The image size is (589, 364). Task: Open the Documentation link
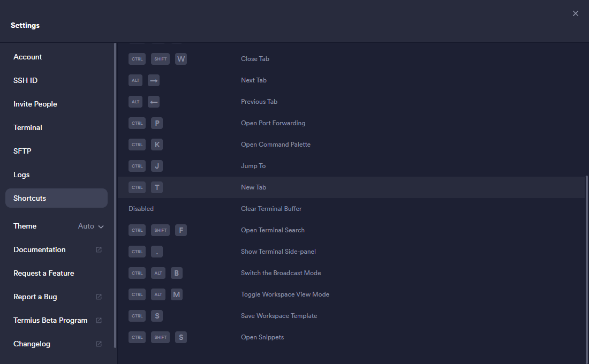click(x=56, y=250)
